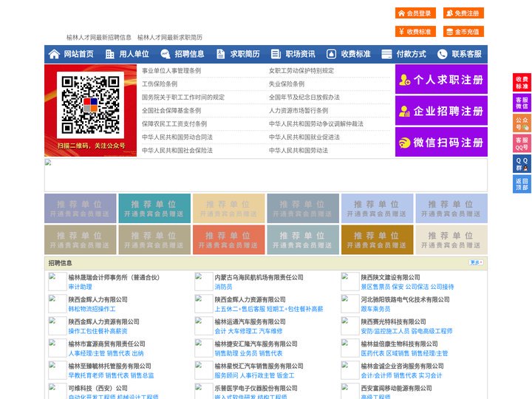Screen dimensions: 532x399
Task: Open 韩松物流招操作工 job posting
Action: point(92,309)
